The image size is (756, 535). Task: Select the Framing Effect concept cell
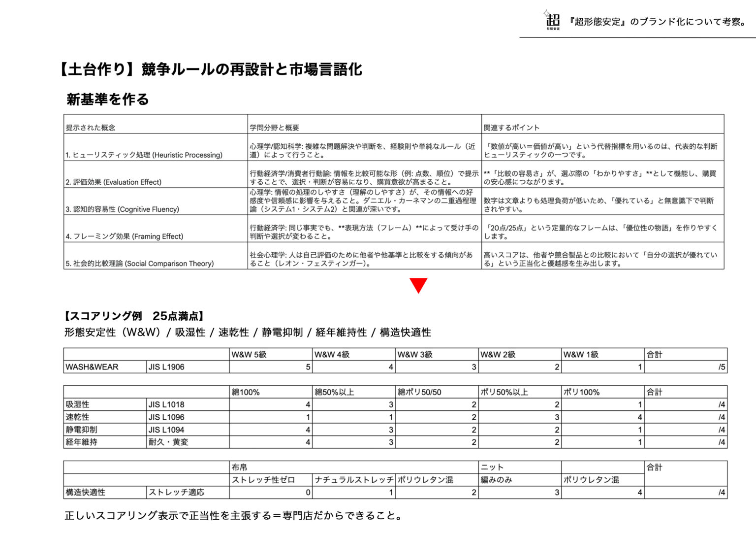(125, 236)
